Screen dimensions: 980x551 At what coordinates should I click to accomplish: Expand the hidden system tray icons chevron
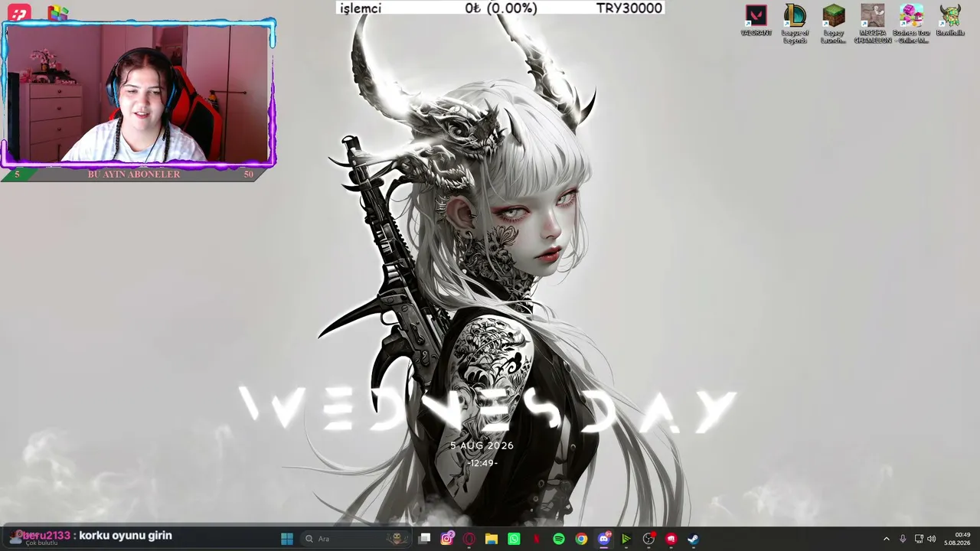[887, 539]
